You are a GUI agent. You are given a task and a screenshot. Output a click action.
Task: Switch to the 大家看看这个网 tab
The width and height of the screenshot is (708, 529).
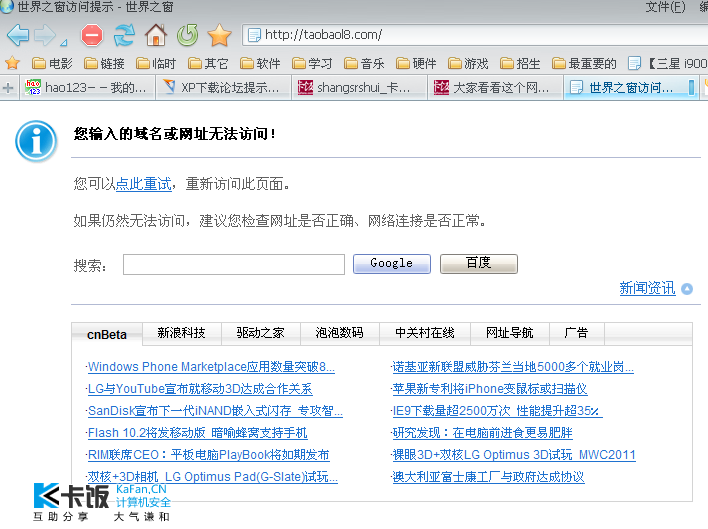(x=494, y=88)
